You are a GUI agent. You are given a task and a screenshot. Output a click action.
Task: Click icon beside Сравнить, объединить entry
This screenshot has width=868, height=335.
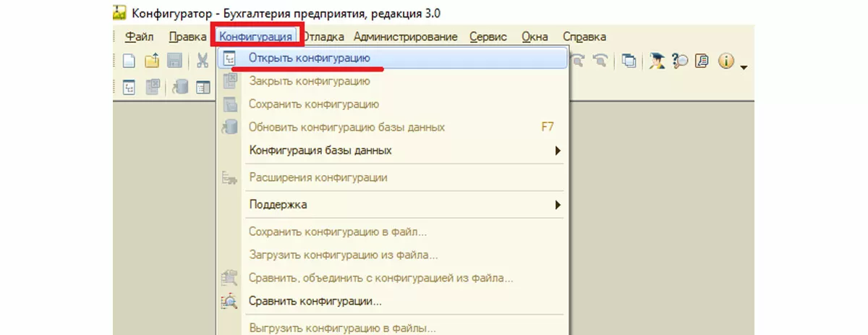coord(230,278)
